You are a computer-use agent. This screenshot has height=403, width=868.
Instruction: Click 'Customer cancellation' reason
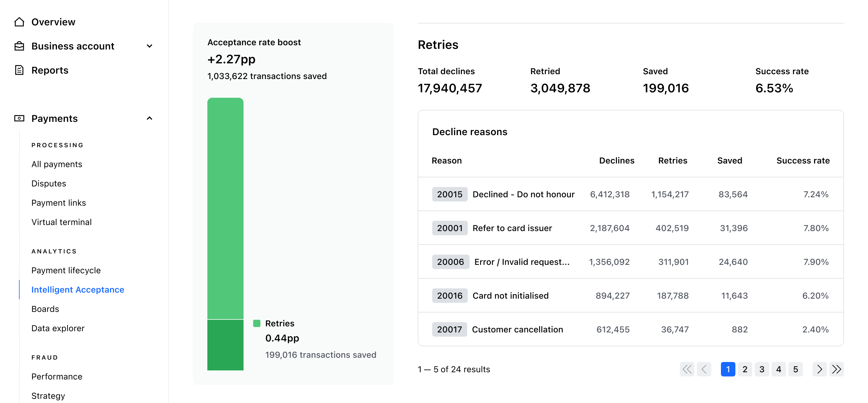517,329
